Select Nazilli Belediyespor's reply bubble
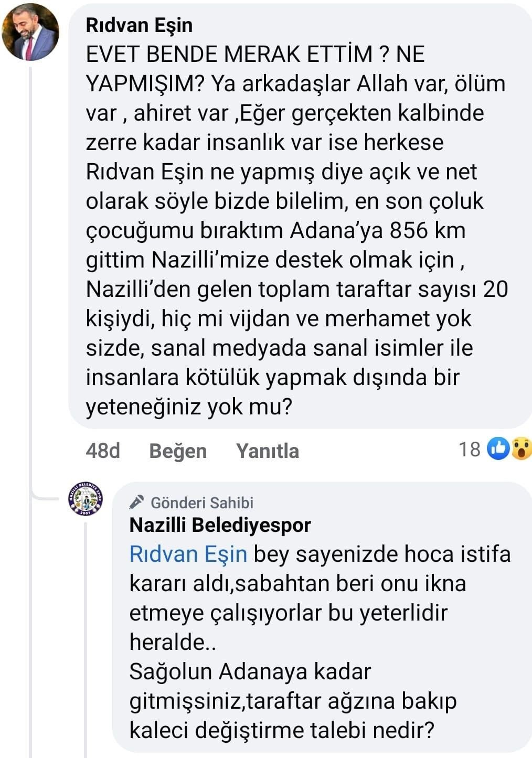532x758 pixels. click(322, 617)
